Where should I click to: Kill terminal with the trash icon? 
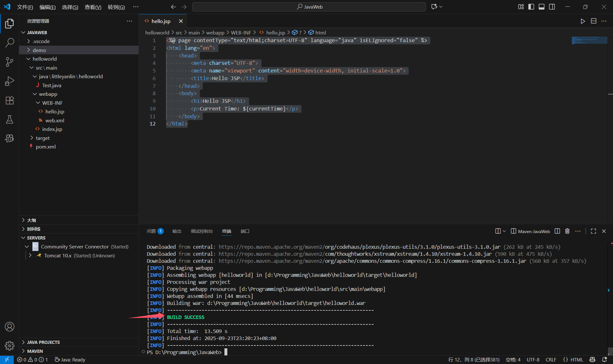(x=567, y=231)
